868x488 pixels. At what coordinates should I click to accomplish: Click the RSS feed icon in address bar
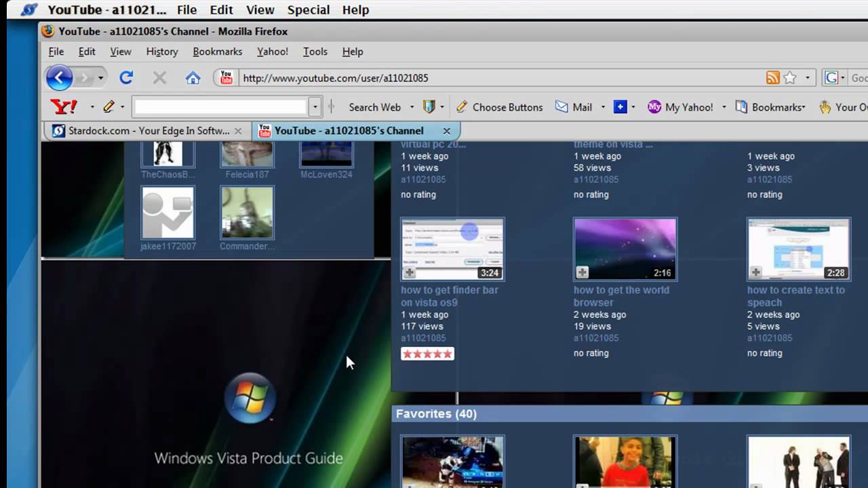772,78
